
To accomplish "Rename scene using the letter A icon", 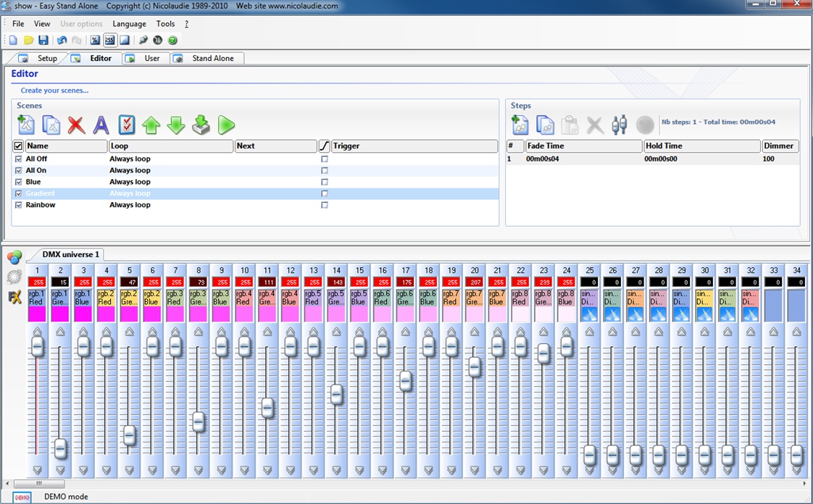I will [101, 125].
